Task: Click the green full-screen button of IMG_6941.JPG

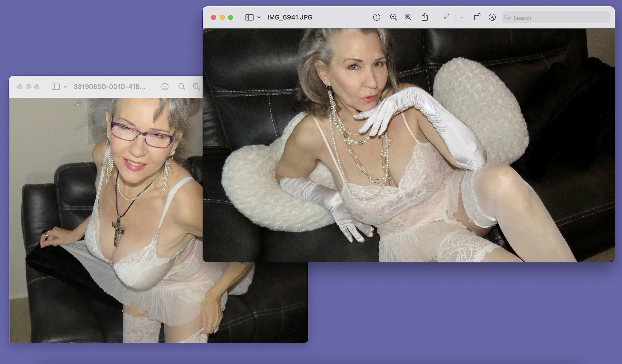Action: click(x=230, y=17)
